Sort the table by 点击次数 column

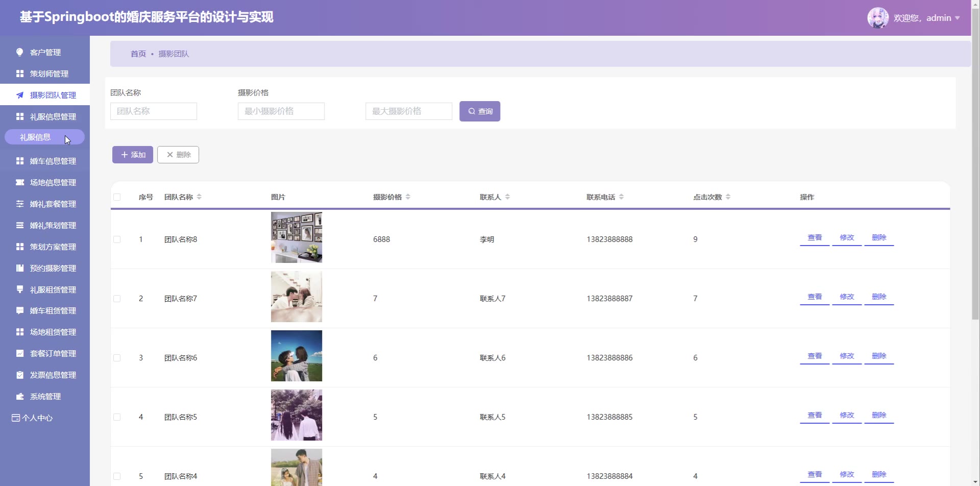[x=728, y=197]
